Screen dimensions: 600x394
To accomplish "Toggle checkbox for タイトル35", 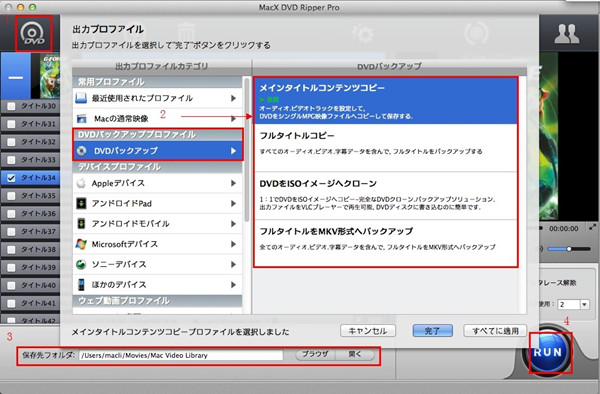I will 11,196.
